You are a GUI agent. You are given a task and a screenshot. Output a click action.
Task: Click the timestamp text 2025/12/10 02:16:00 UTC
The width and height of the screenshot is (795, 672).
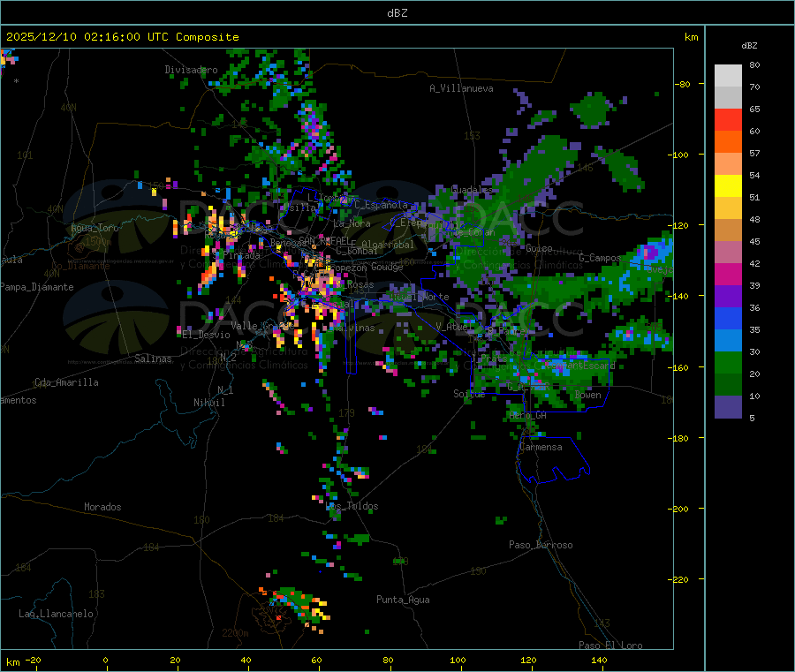pos(87,37)
